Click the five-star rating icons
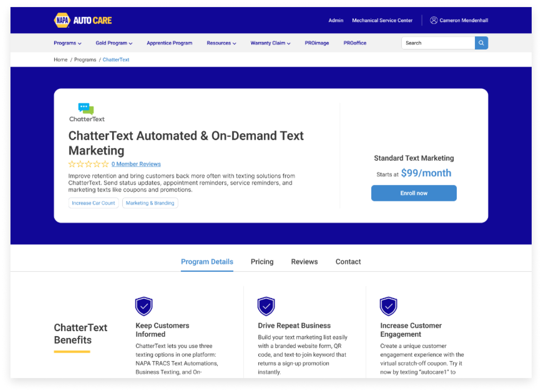The width and height of the screenshot is (542, 392). 89,164
